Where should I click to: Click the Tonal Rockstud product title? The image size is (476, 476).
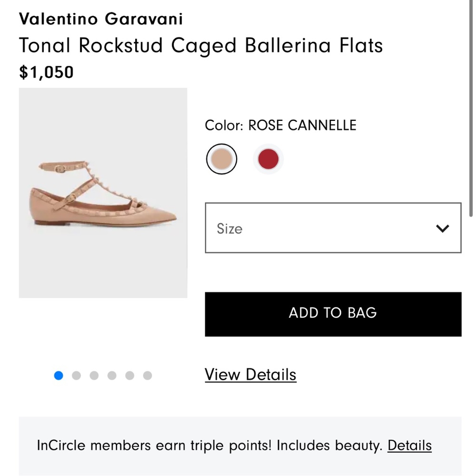[x=200, y=46]
